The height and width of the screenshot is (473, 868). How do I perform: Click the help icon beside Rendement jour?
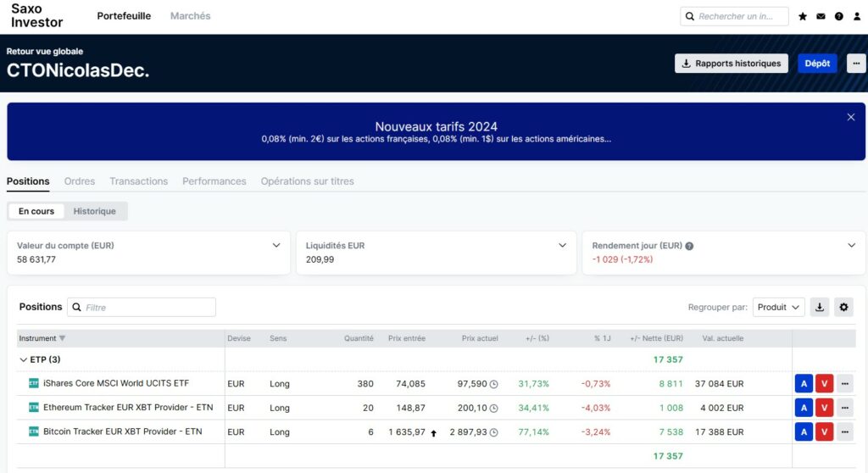tap(689, 246)
